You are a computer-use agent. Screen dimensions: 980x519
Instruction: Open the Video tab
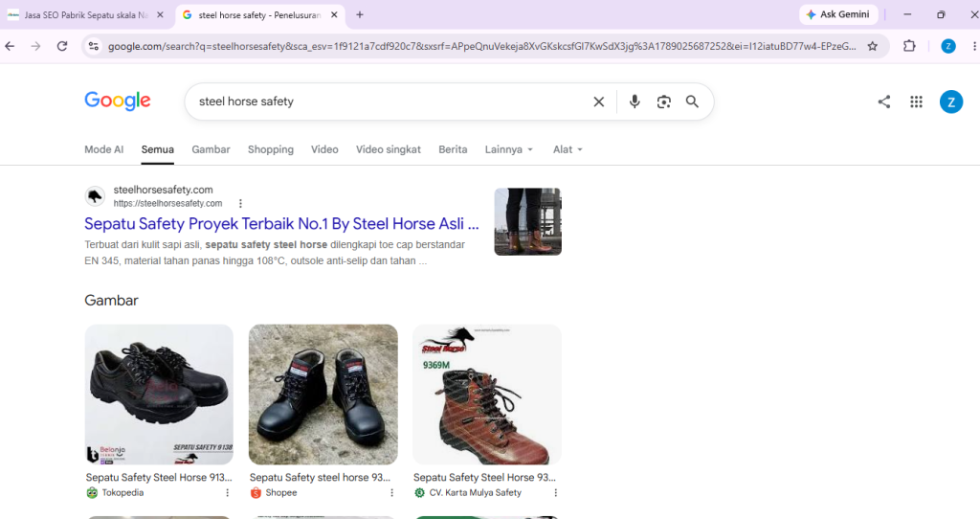[324, 149]
